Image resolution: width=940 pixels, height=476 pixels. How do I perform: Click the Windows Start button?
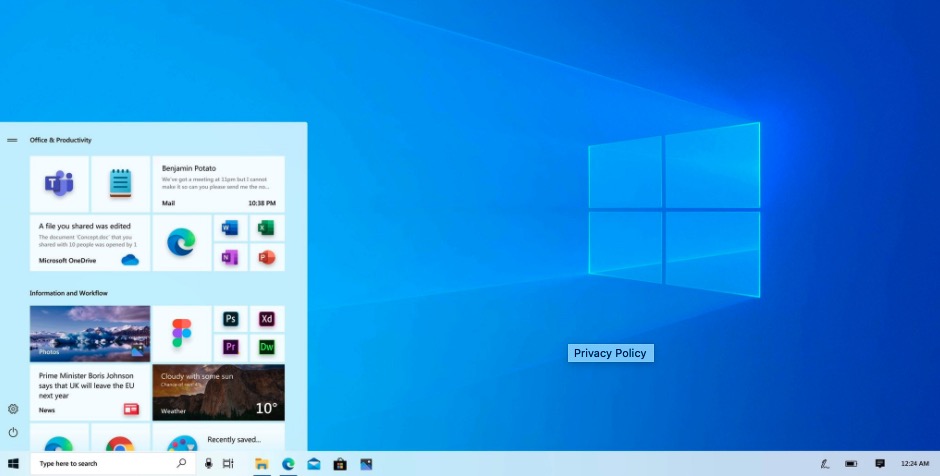coord(13,463)
